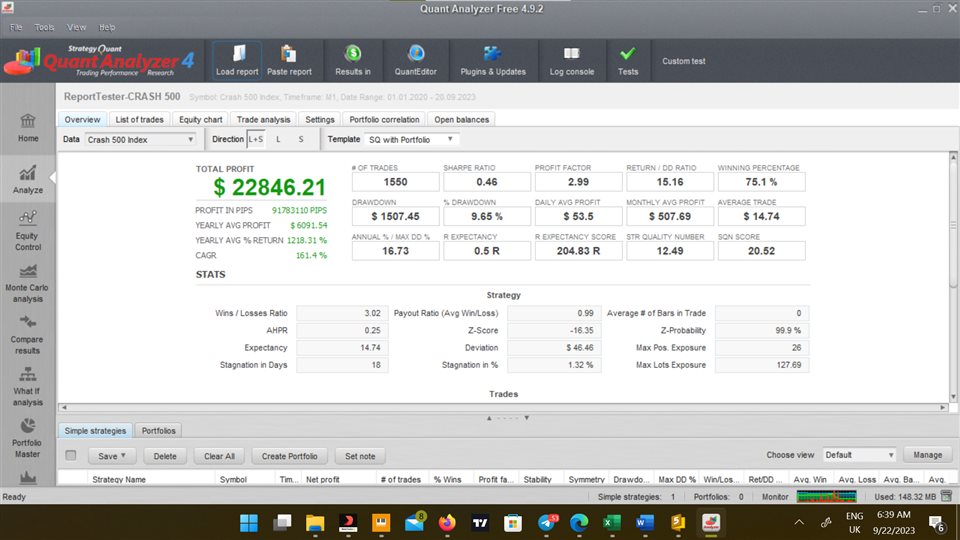Open Equity Control in the sidebar

28,231
